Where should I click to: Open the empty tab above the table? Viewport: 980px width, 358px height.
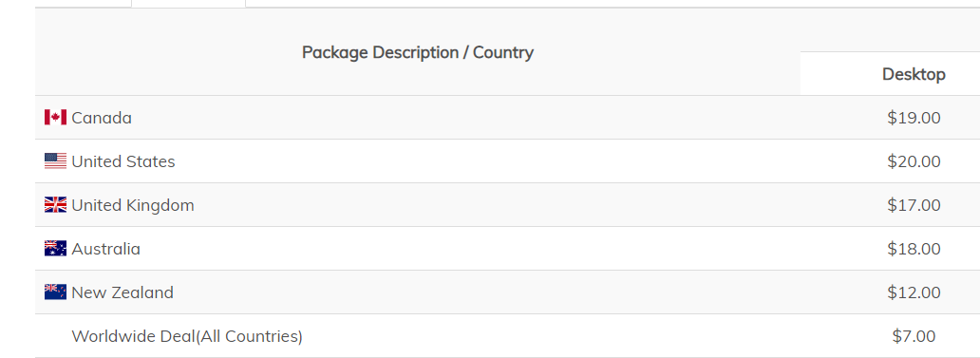(x=188, y=3)
